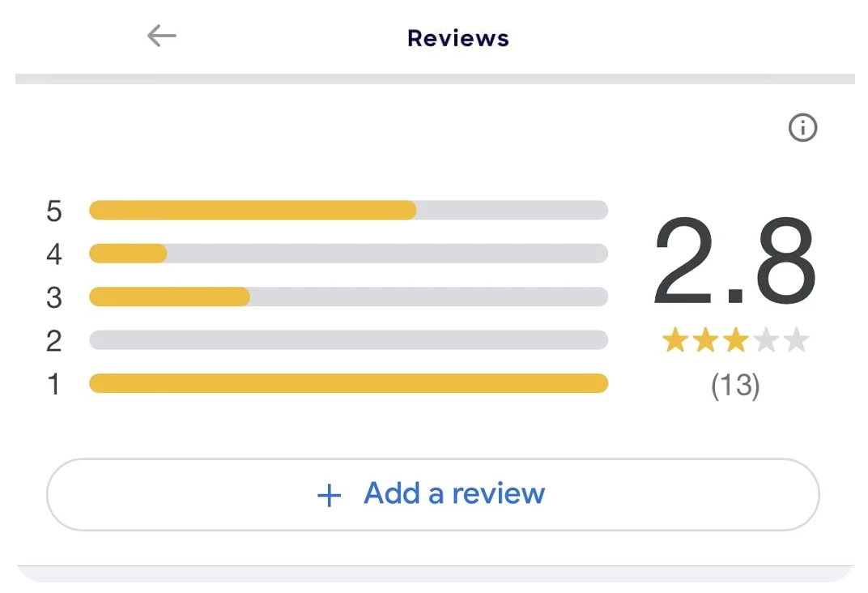Screen dimensions: 868x593
Task: Click the Reviews page title
Action: (x=457, y=38)
